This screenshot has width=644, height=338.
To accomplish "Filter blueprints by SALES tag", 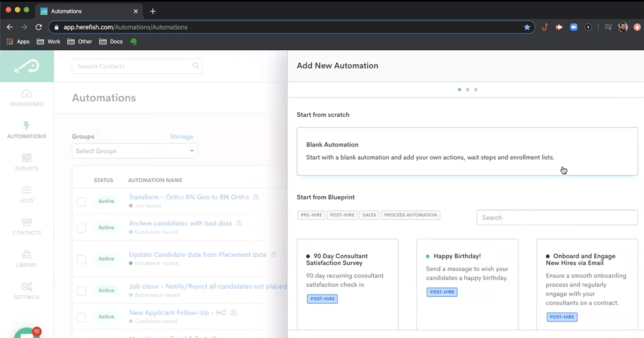I will coord(369,215).
